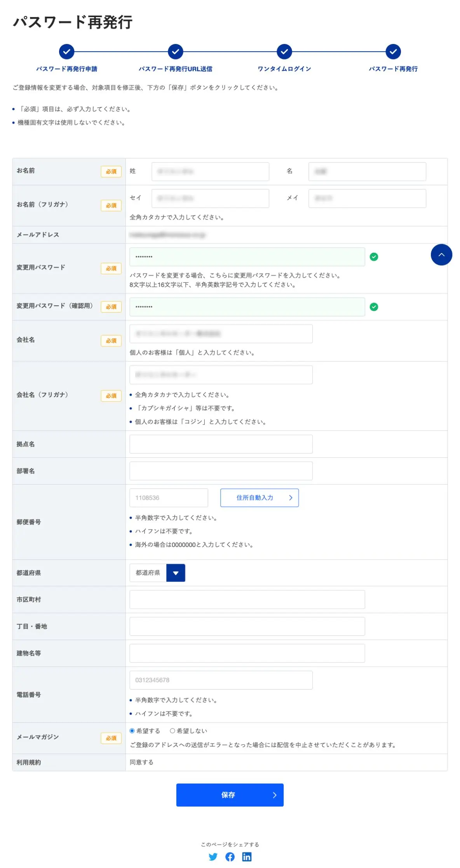Image resolution: width=460 pixels, height=868 pixels.
Task: Click the ワンタイムログイン step check circle
Action: click(284, 51)
